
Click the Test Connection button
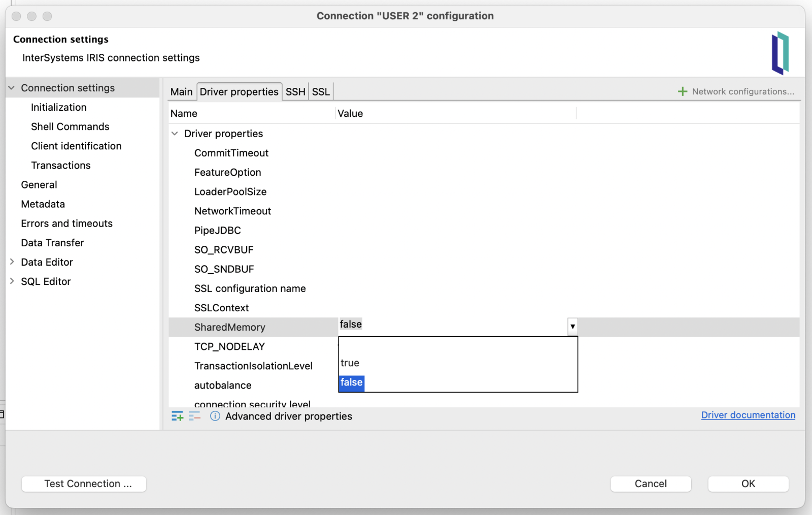pos(84,484)
